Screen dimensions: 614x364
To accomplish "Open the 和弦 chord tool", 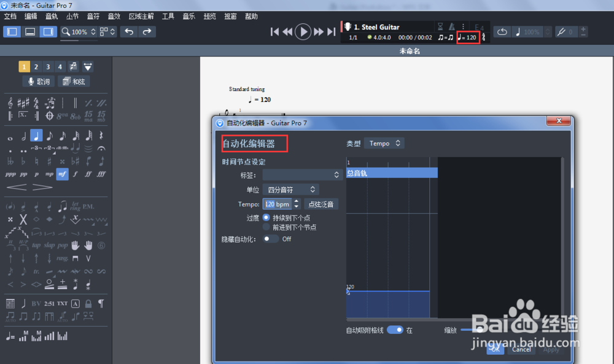I will [73, 81].
